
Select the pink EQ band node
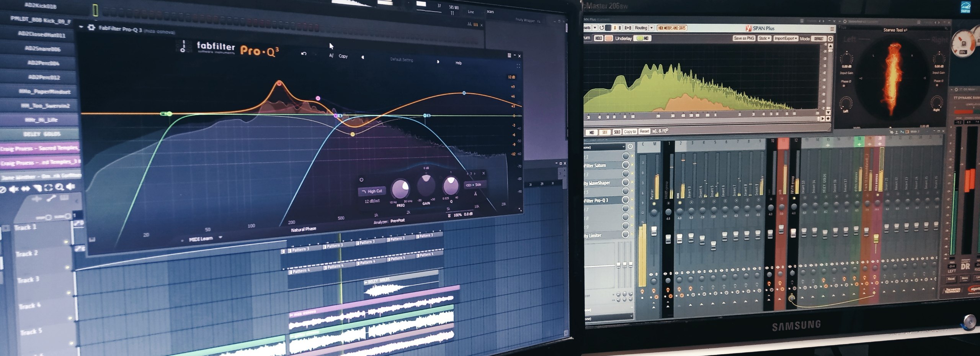click(318, 98)
